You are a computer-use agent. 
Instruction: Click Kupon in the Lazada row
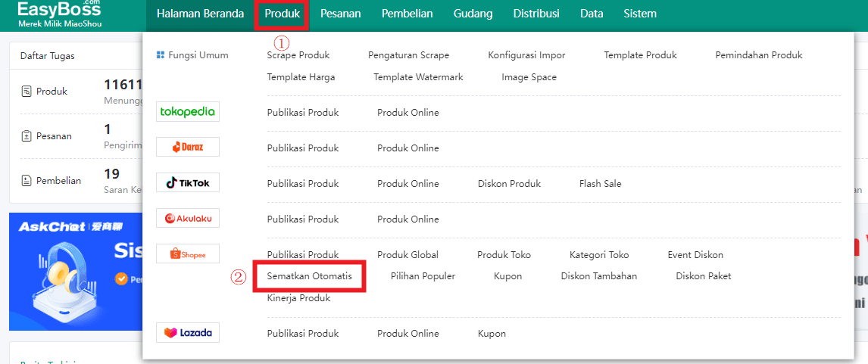pyautogui.click(x=492, y=334)
